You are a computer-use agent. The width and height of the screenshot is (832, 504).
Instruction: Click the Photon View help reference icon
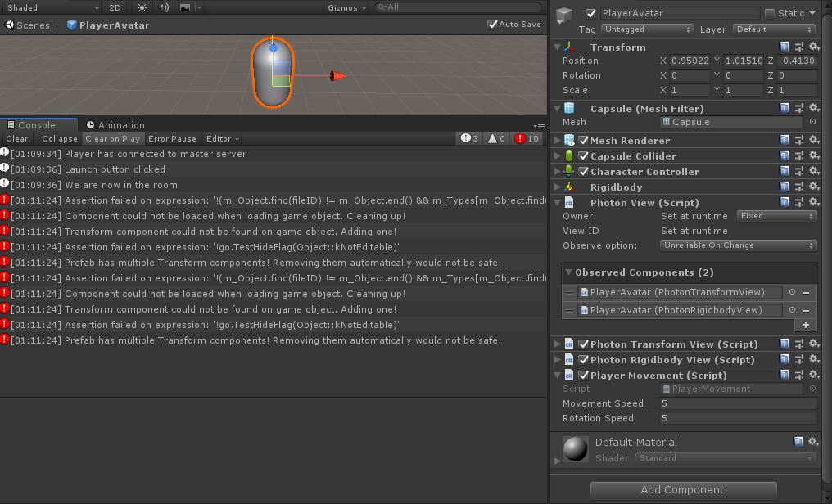785,202
